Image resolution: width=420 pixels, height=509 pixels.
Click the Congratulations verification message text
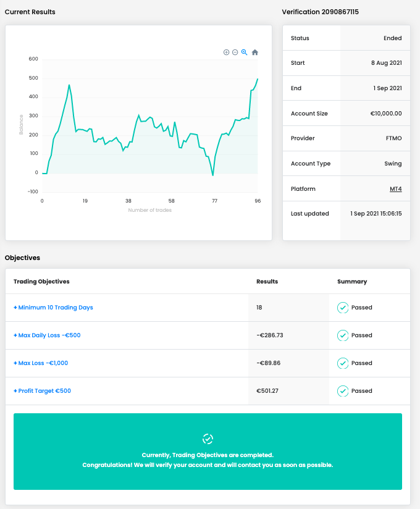tap(208, 465)
